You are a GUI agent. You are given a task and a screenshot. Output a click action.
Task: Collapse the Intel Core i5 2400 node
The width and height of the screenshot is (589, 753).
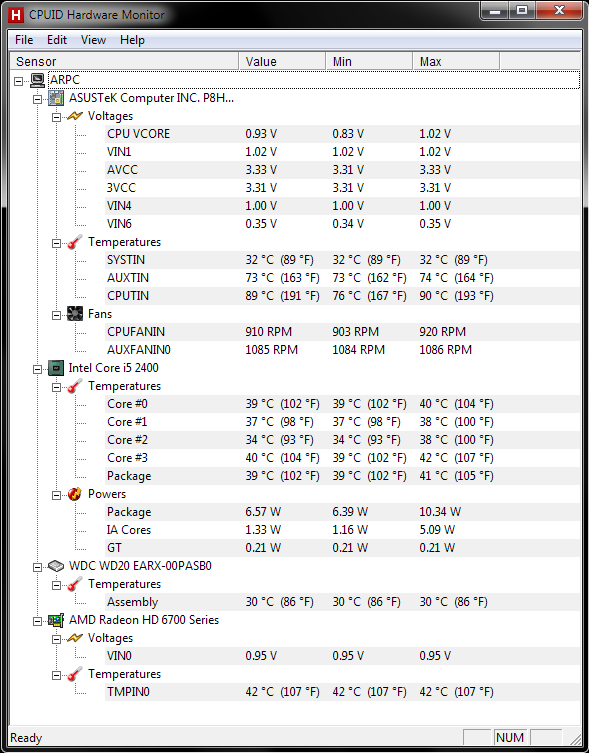[37, 369]
